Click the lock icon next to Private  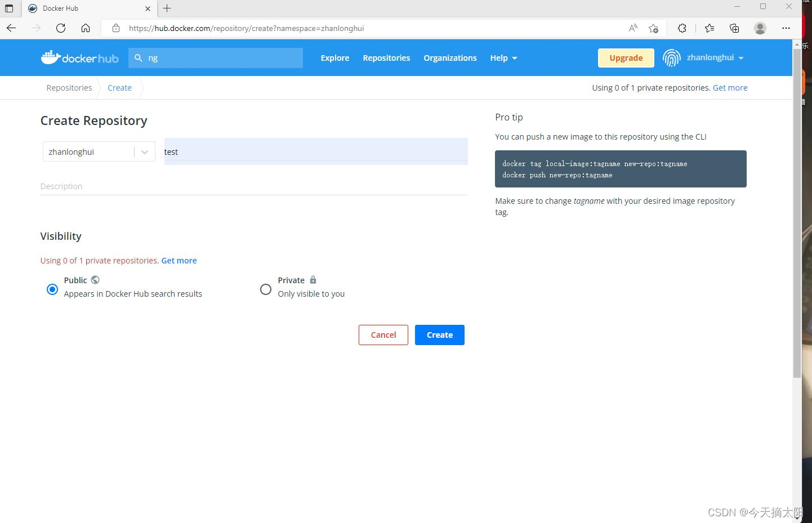(x=313, y=280)
